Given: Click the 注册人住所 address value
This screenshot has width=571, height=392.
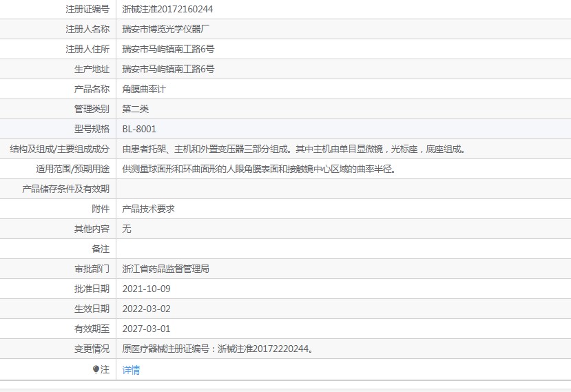Looking at the screenshot, I should point(168,49).
